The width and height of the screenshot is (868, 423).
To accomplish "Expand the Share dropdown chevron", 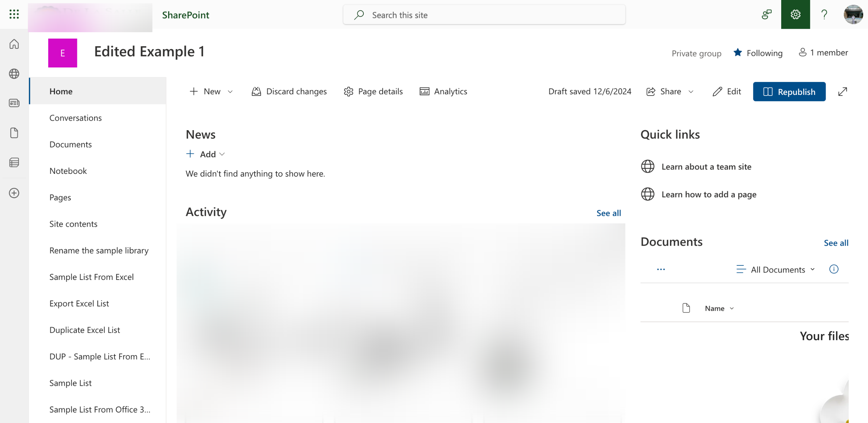I will coord(691,92).
